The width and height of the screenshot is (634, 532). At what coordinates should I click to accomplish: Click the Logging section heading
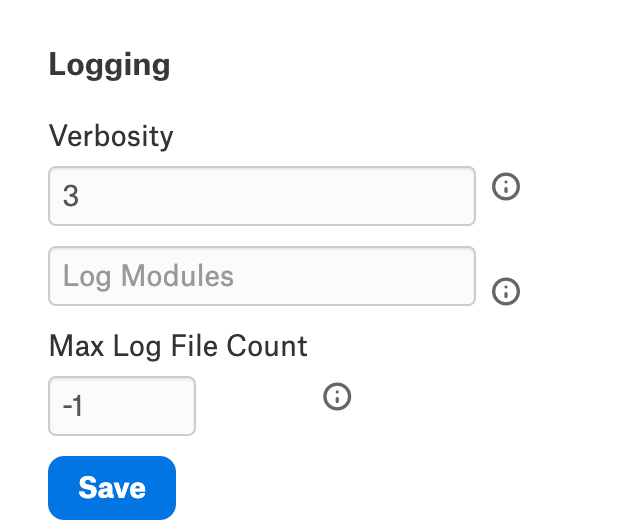pyautogui.click(x=109, y=65)
